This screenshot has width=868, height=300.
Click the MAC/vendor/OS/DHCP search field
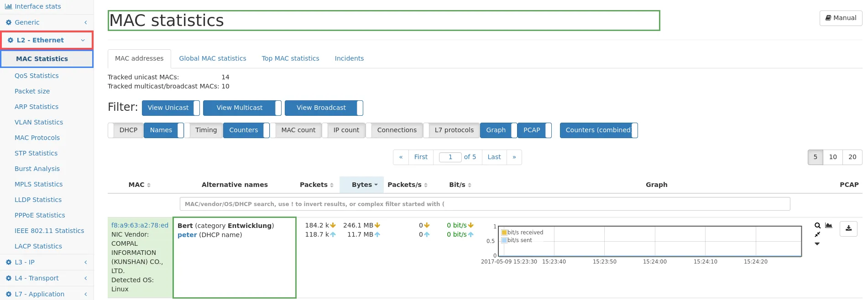(x=485, y=204)
